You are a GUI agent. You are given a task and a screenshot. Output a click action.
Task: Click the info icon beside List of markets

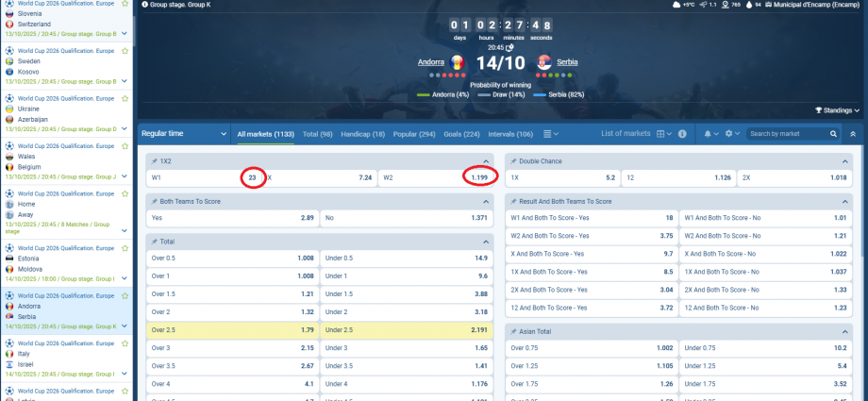pyautogui.click(x=682, y=134)
